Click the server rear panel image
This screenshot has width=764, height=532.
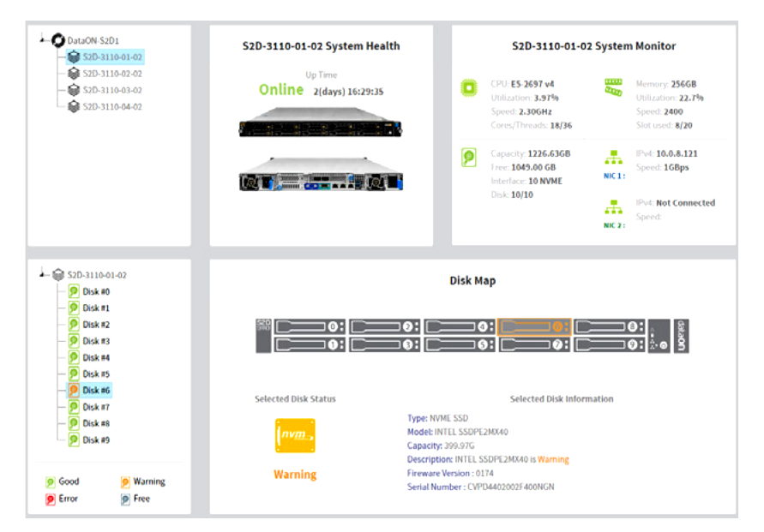click(x=321, y=175)
